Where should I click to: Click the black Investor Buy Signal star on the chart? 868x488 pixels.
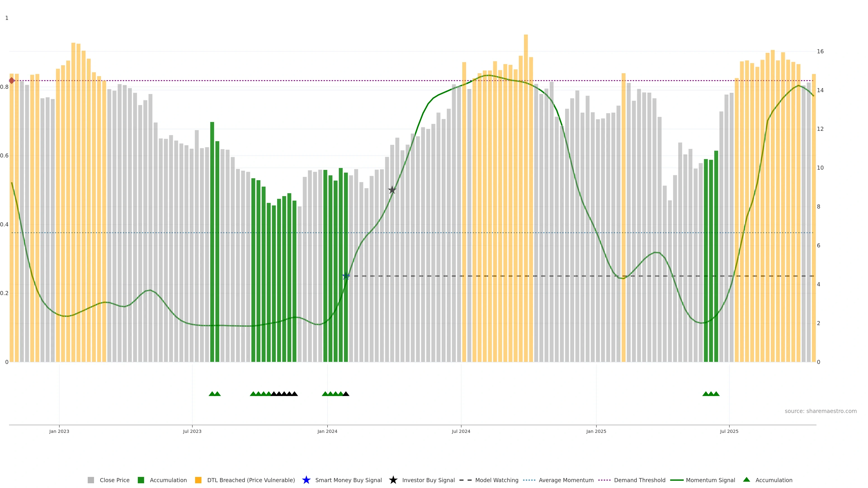pyautogui.click(x=392, y=190)
